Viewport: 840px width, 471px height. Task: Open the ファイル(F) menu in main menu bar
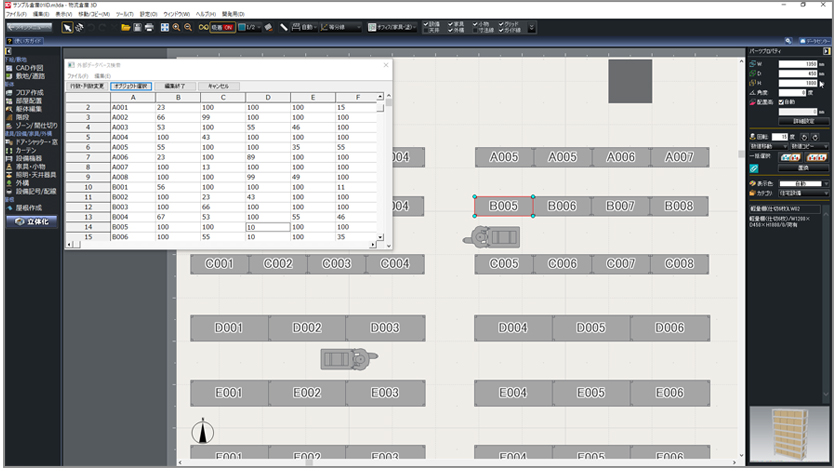[16, 14]
